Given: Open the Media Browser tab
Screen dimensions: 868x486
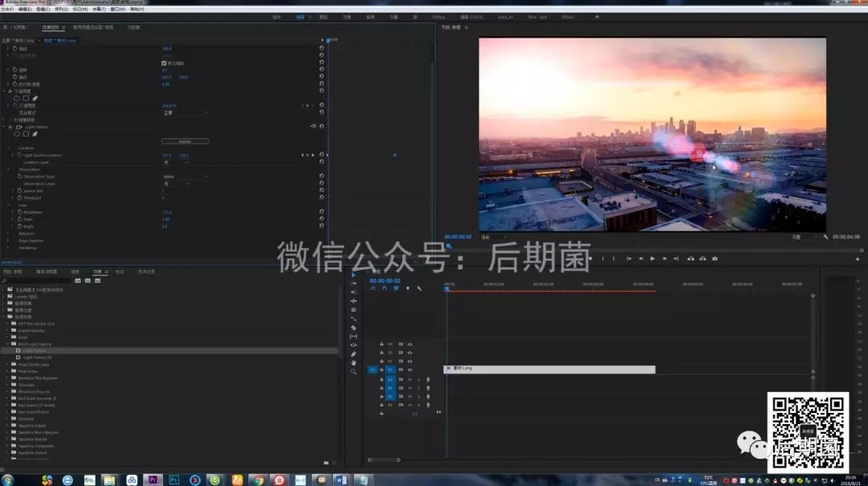Looking at the screenshot, I should point(47,272).
